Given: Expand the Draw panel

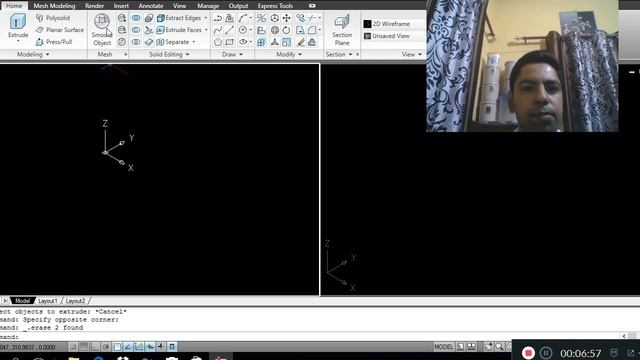Looking at the screenshot, I should (x=232, y=54).
